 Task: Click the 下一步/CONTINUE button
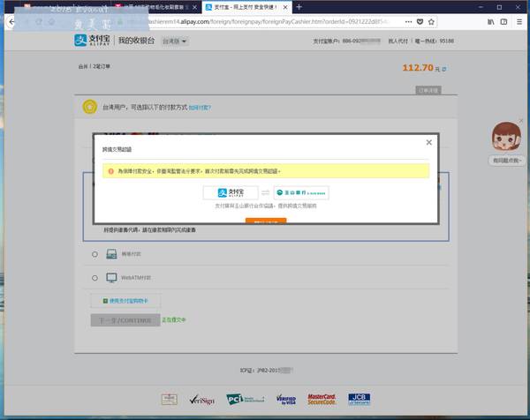(x=125, y=320)
